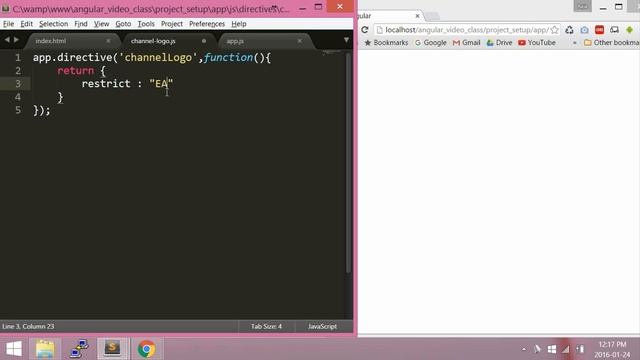Bookmark this page with star icon
Image resolution: width=640 pixels, height=360 pixels.
(554, 30)
